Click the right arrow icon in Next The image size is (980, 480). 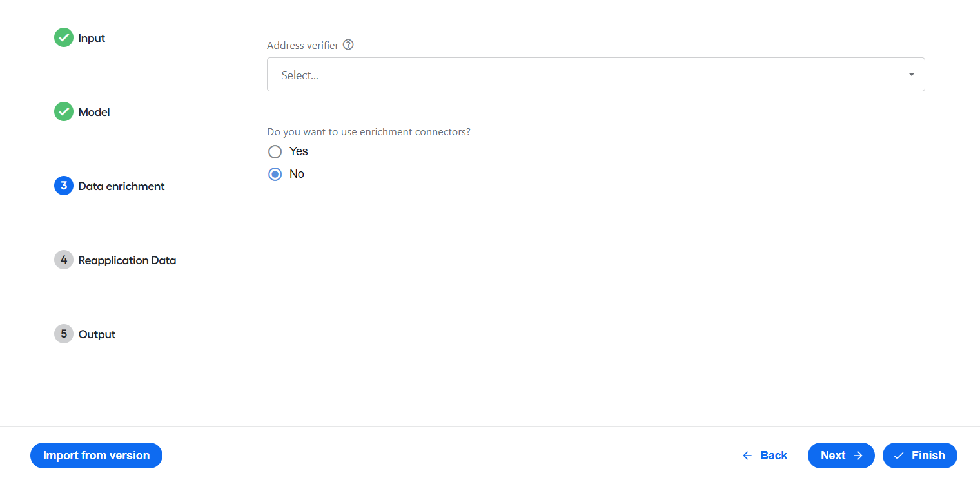click(x=857, y=456)
